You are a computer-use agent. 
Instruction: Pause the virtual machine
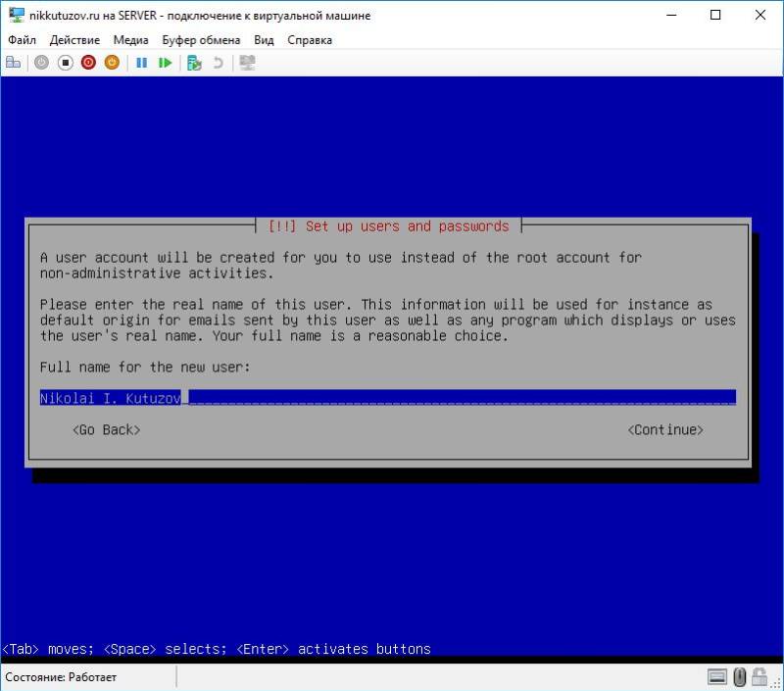[x=142, y=62]
